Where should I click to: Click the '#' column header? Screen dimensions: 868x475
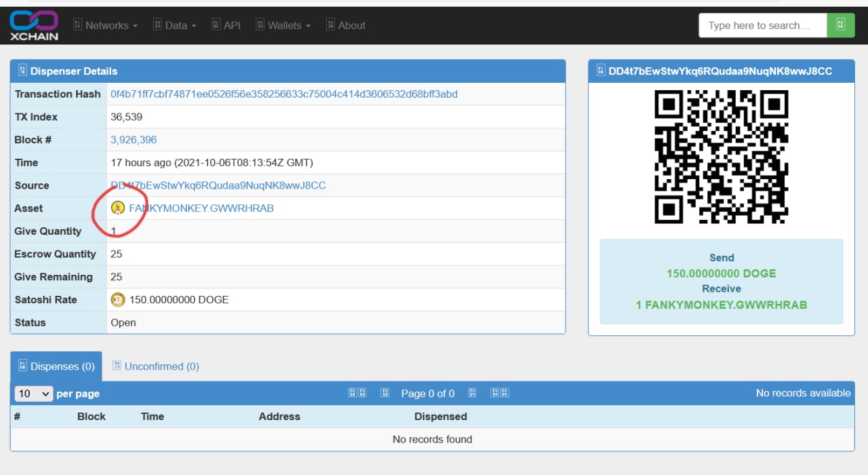tap(18, 417)
